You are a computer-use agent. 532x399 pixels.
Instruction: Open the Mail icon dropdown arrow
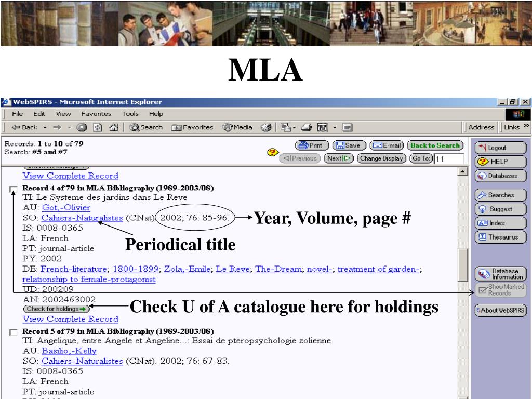pyautogui.click(x=294, y=128)
